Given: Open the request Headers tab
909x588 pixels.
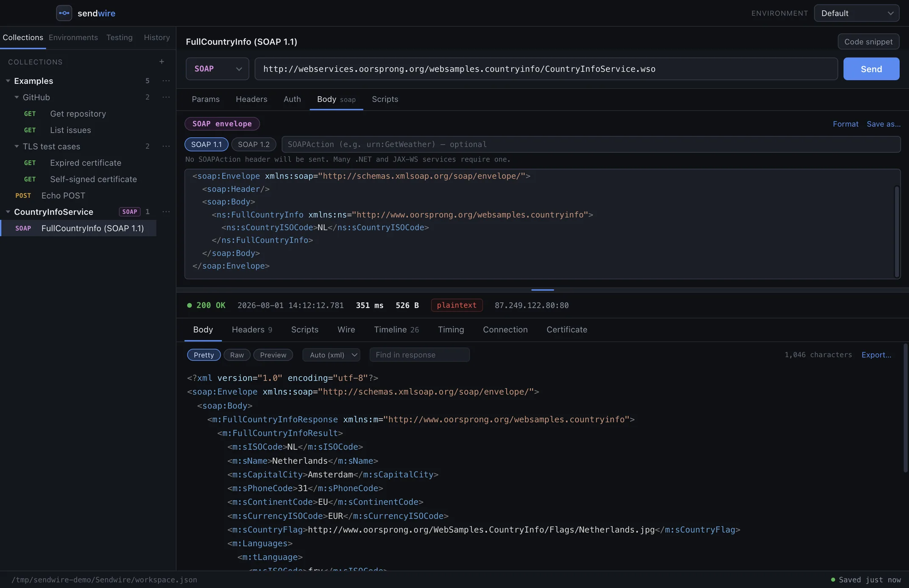Looking at the screenshot, I should pyautogui.click(x=251, y=99).
